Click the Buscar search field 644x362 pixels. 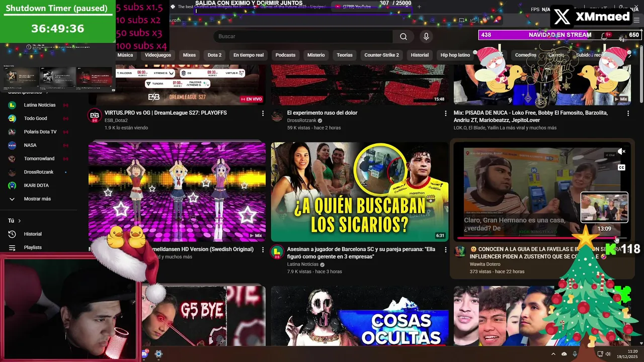pyautogui.click(x=303, y=36)
